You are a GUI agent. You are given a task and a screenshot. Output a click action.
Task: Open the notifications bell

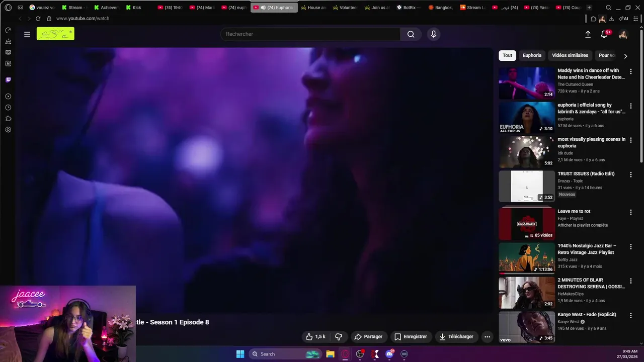(x=604, y=34)
